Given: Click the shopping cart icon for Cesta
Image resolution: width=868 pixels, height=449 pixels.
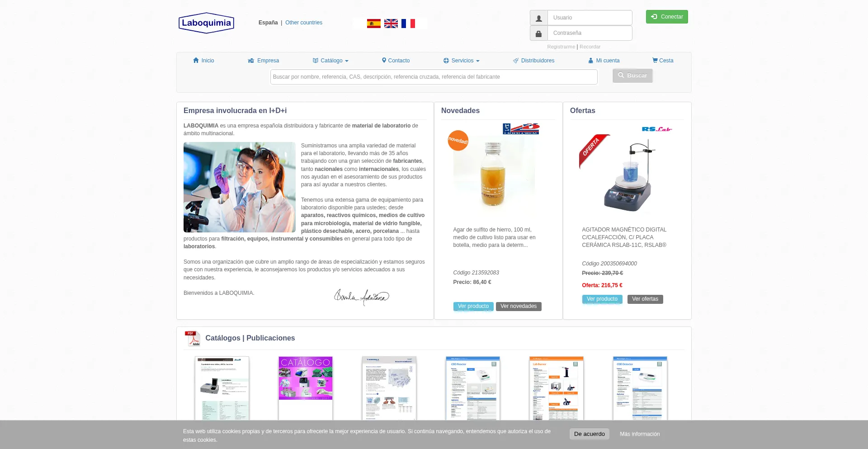Looking at the screenshot, I should (x=655, y=60).
